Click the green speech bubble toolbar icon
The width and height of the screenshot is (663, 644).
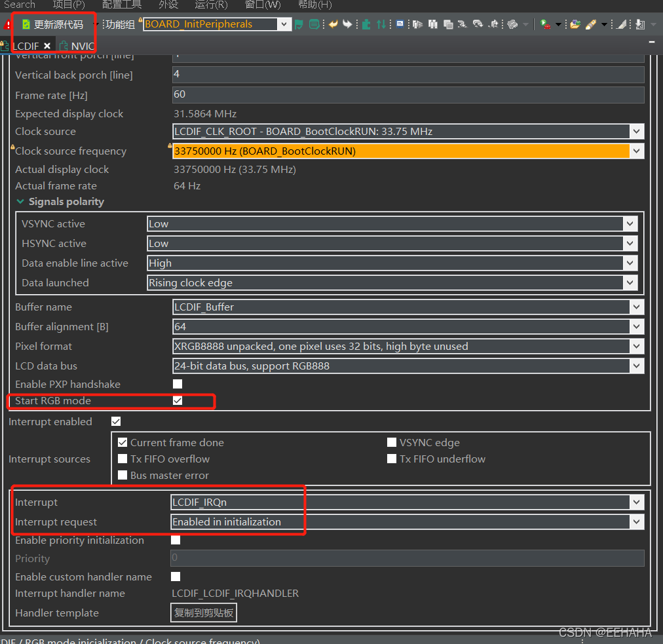click(x=314, y=24)
